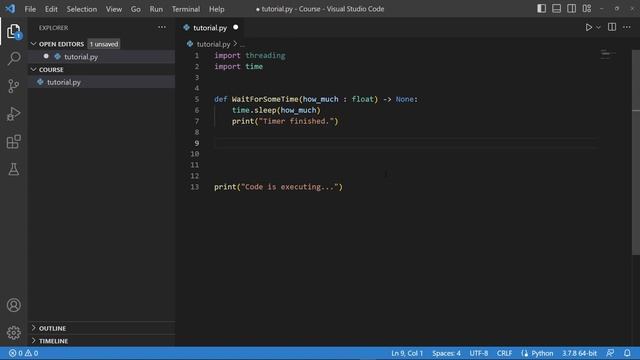Open the Source Control view
640x360 pixels.
click(x=13, y=86)
